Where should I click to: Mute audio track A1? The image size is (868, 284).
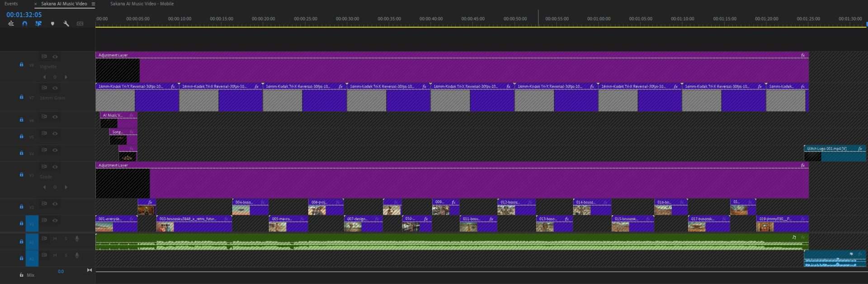55,238
